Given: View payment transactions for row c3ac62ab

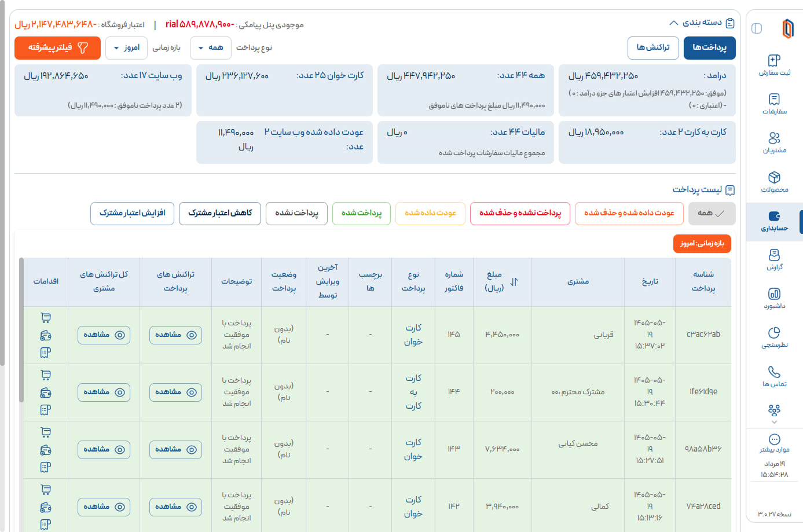Looking at the screenshot, I should click(x=175, y=335).
